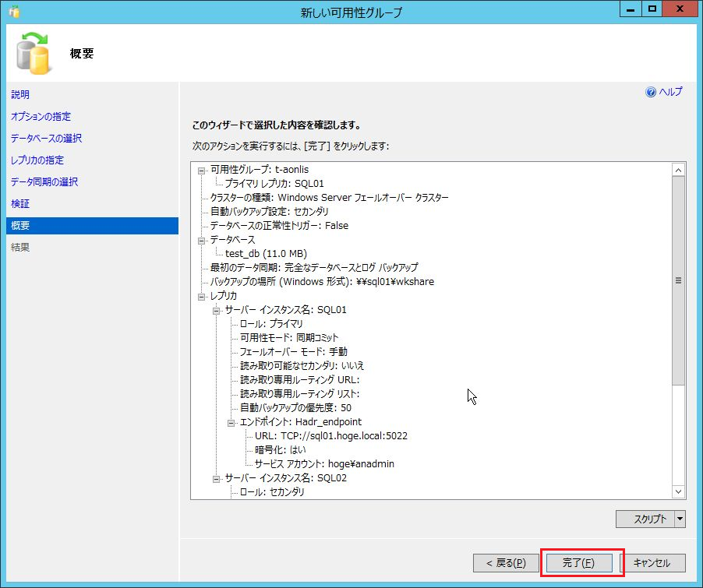Select the データ同期の選択 step
Viewport: 703px width, 588px height.
(x=44, y=182)
